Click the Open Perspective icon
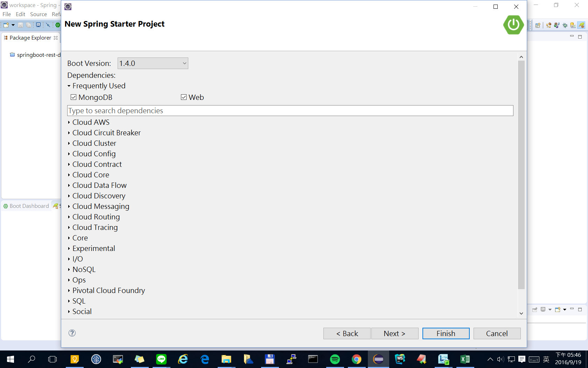The height and width of the screenshot is (368, 588). [x=538, y=25]
